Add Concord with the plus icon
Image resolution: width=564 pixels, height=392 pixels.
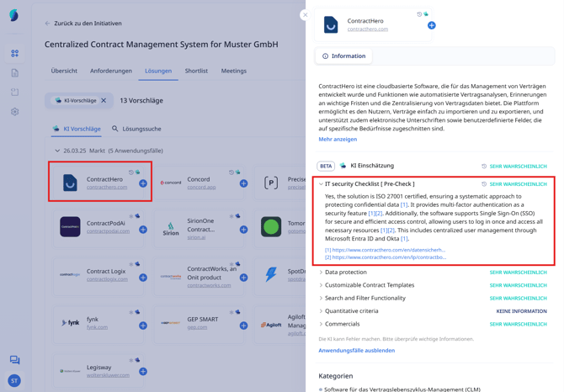coord(243,183)
